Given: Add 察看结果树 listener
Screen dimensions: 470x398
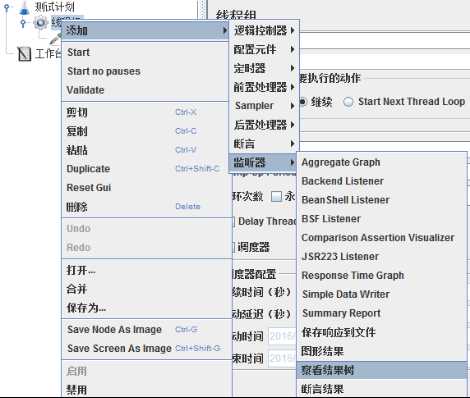Looking at the screenshot, I should [382, 370].
